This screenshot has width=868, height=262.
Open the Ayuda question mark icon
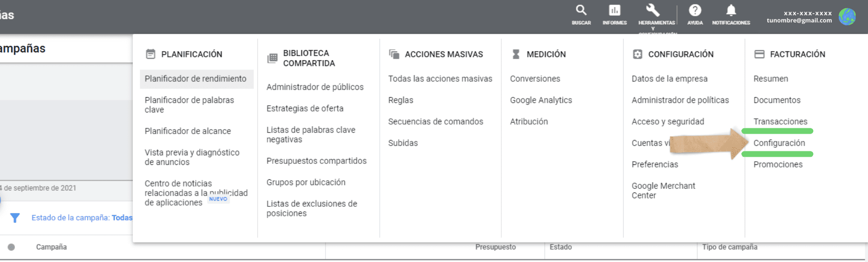695,10
